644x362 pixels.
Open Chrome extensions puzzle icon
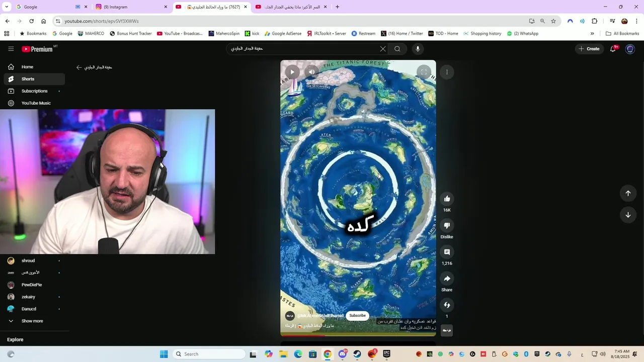(x=595, y=21)
